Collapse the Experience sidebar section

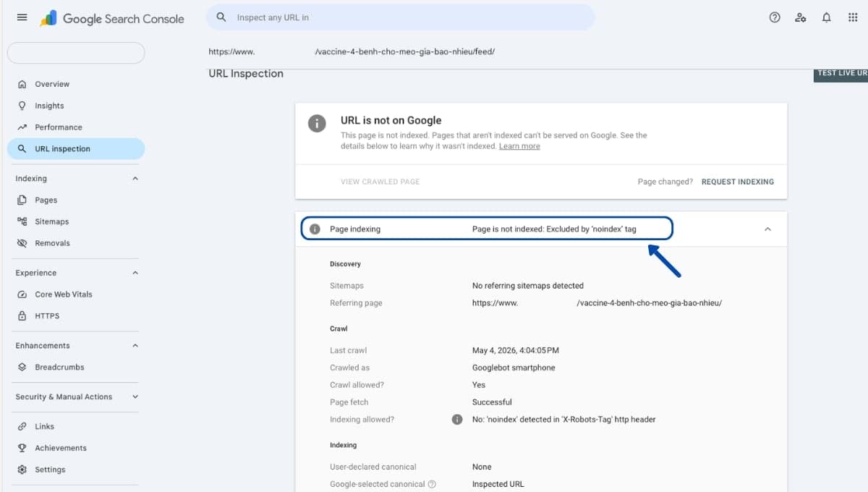135,273
